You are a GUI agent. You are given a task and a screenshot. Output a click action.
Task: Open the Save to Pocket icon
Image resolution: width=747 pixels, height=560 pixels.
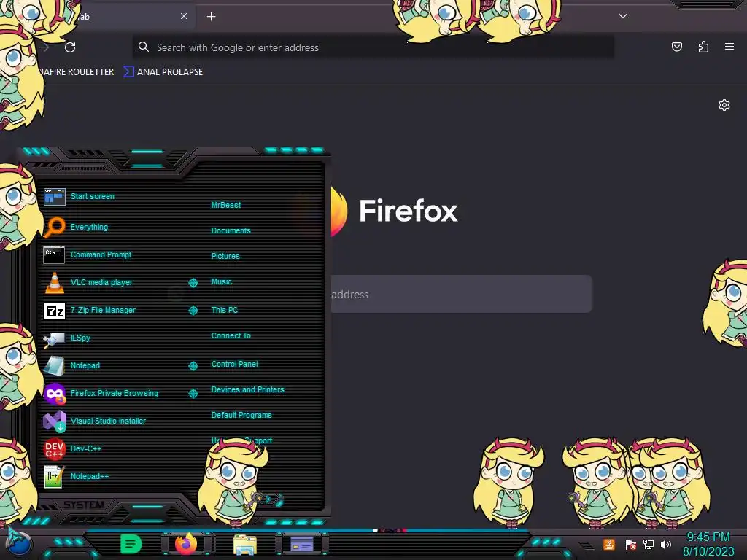tap(676, 47)
